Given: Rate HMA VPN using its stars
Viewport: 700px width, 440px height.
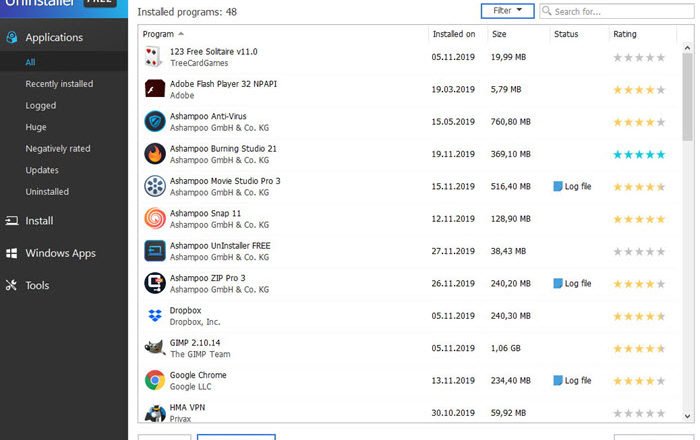Looking at the screenshot, I should (x=639, y=413).
